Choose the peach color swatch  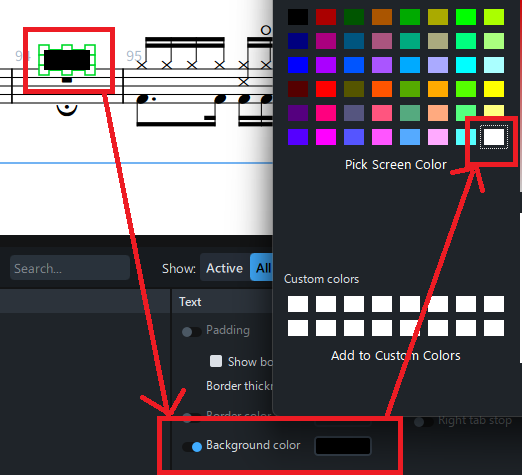[438, 113]
